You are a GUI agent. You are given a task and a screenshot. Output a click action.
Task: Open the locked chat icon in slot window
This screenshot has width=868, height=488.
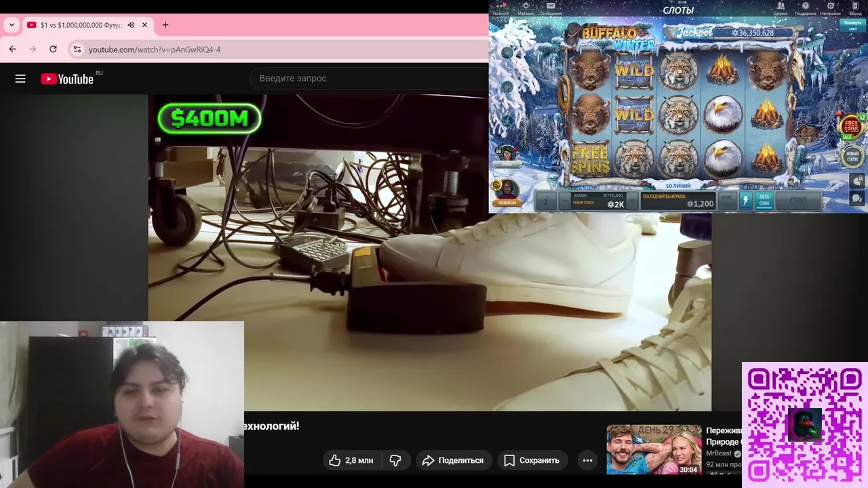click(x=856, y=181)
